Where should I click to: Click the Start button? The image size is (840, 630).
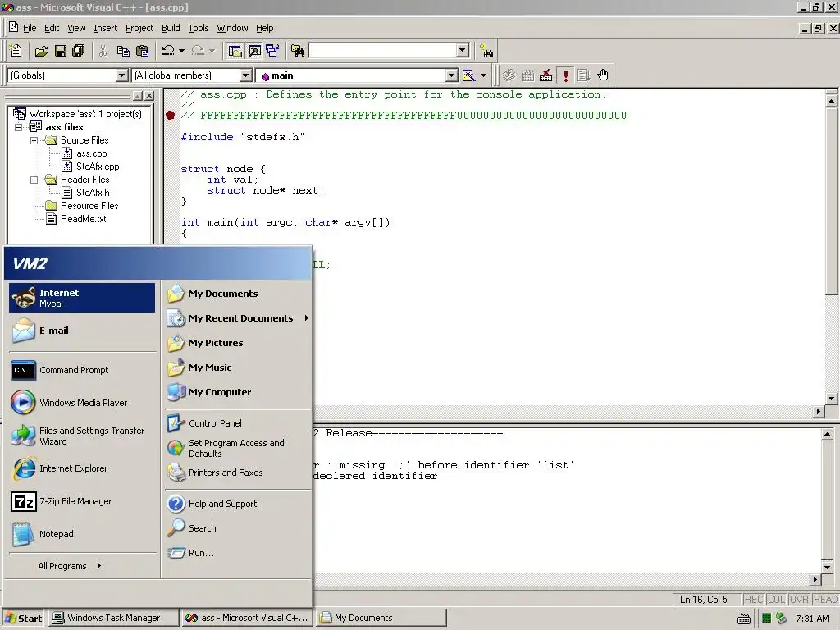[x=23, y=619]
